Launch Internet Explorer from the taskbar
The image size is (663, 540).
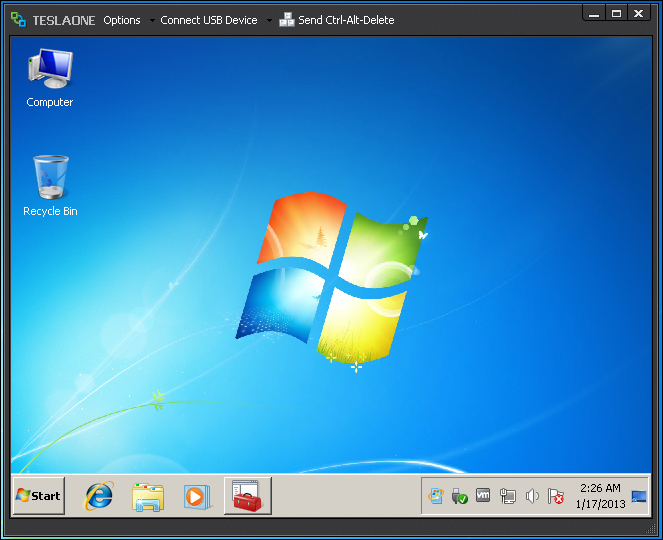99,496
